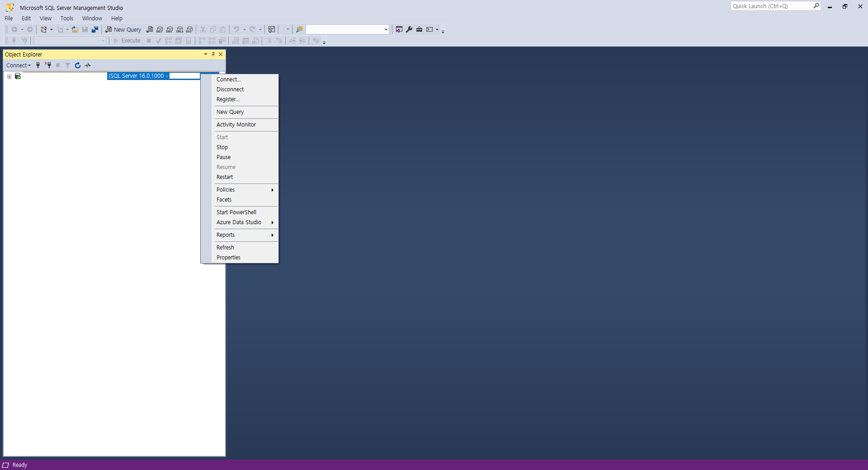Screen dimensions: 868x470
Task: Click the Solution Explorer window icon
Action: click(x=399, y=29)
